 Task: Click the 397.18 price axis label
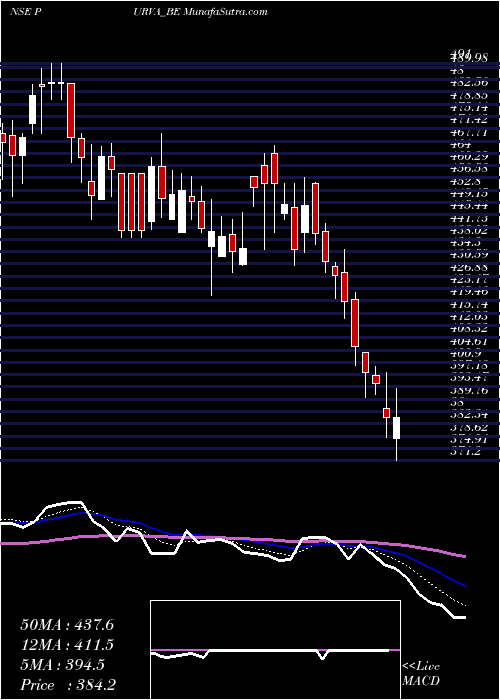tap(468, 366)
